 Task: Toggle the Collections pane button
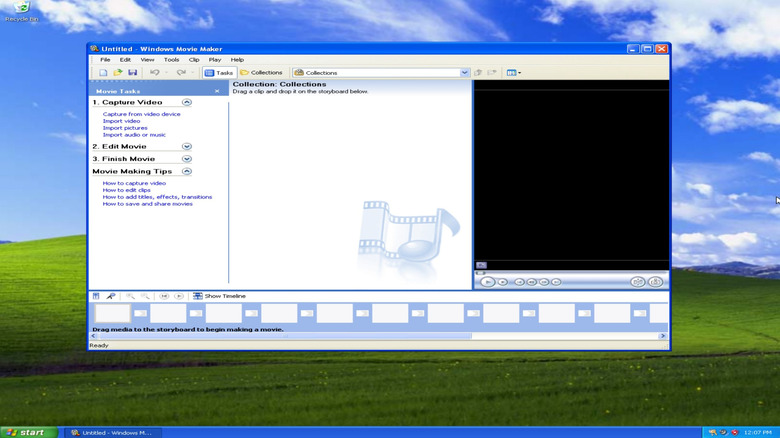tap(262, 73)
